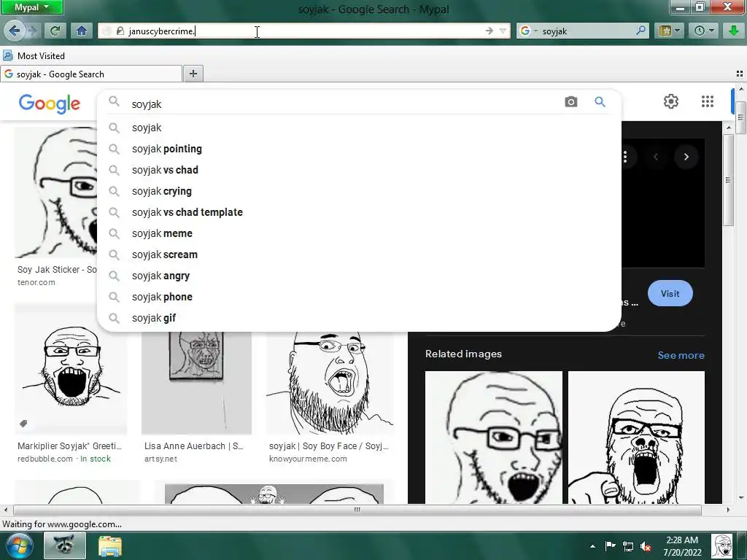Click the Google logo
The image size is (747, 560).
(50, 104)
